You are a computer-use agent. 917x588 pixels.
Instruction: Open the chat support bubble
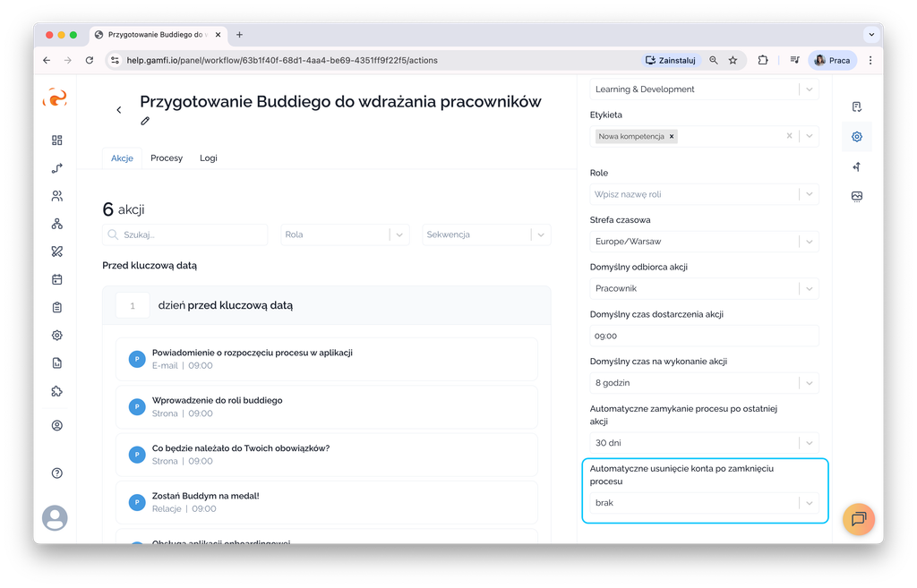pos(858,519)
